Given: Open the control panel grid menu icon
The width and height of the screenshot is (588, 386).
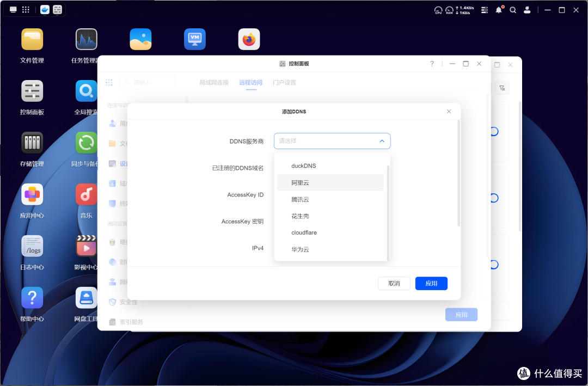Looking at the screenshot, I should pos(109,83).
